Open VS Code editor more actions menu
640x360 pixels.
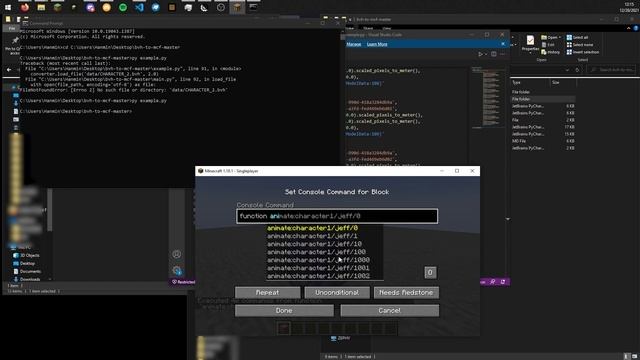502,54
